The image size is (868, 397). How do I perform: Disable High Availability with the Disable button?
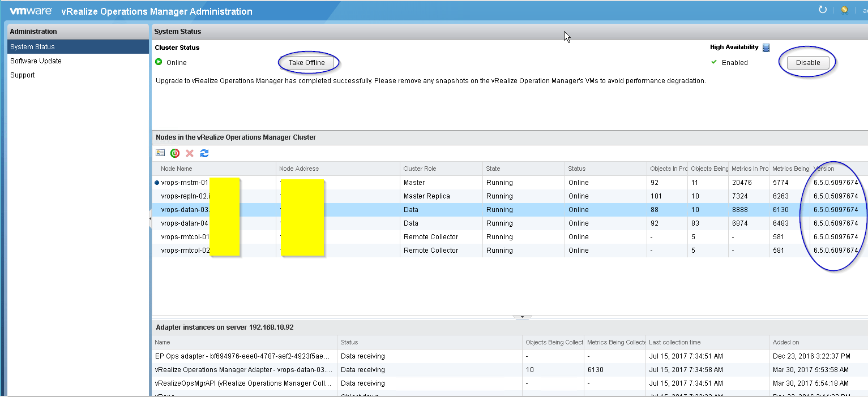(x=807, y=63)
